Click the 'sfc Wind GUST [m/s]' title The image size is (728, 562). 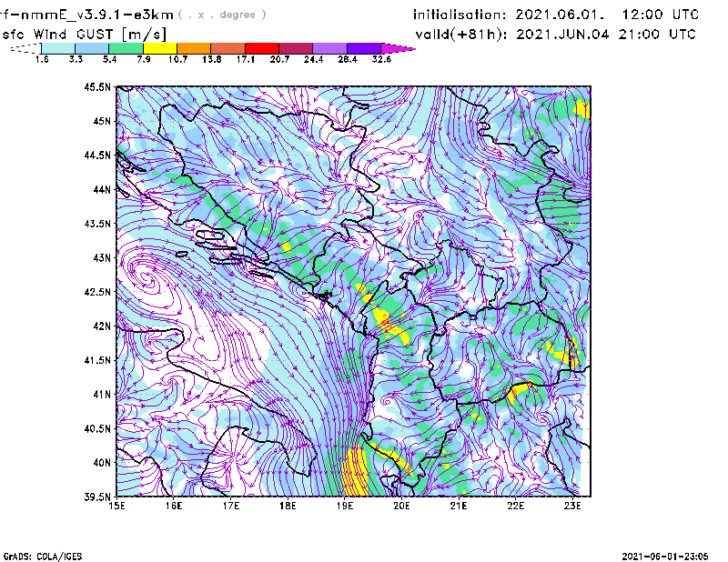click(x=84, y=35)
